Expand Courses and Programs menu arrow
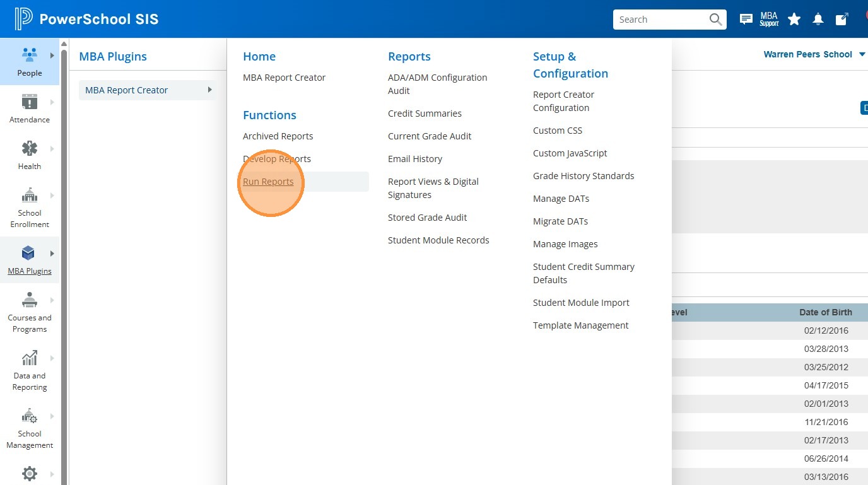The height and width of the screenshot is (485, 868). pyautogui.click(x=52, y=300)
